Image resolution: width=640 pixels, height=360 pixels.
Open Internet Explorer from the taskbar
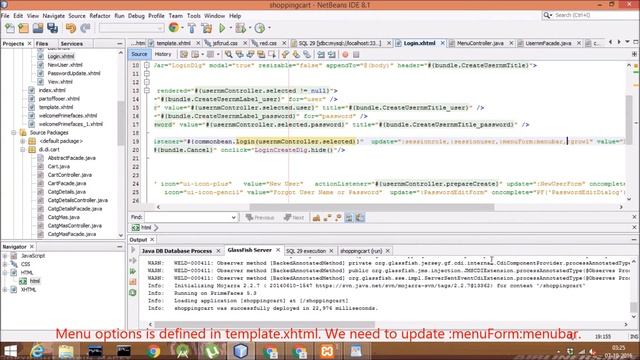pos(38,351)
